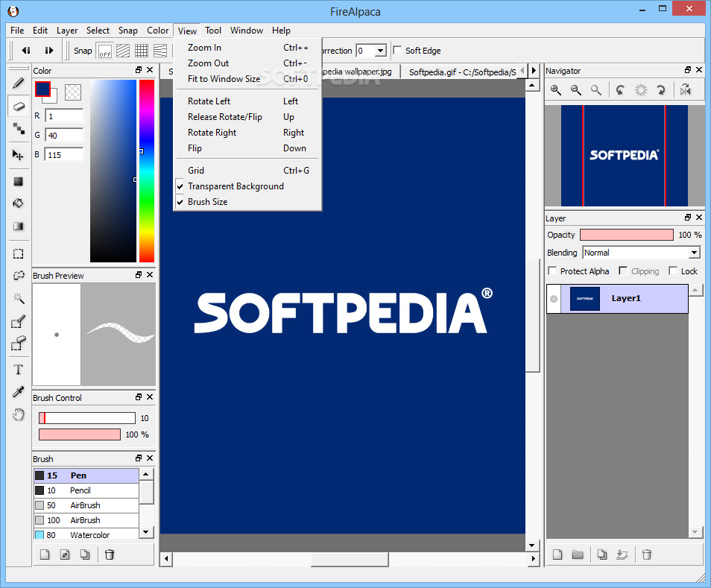Click the tab scroll right arrow

[534, 71]
